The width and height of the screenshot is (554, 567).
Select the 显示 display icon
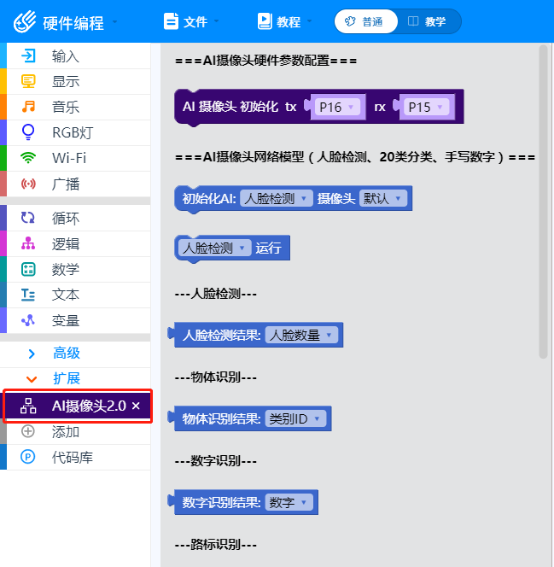pos(28,81)
